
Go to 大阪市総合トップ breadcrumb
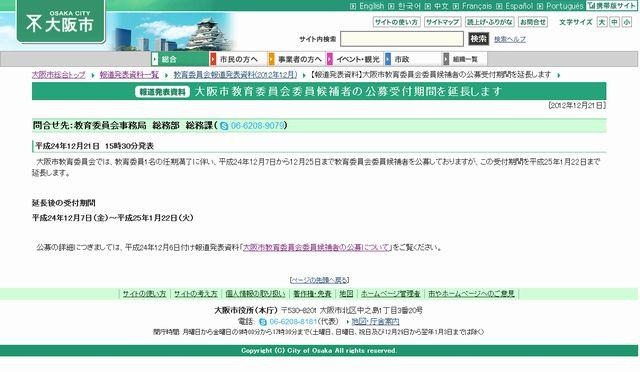click(59, 75)
